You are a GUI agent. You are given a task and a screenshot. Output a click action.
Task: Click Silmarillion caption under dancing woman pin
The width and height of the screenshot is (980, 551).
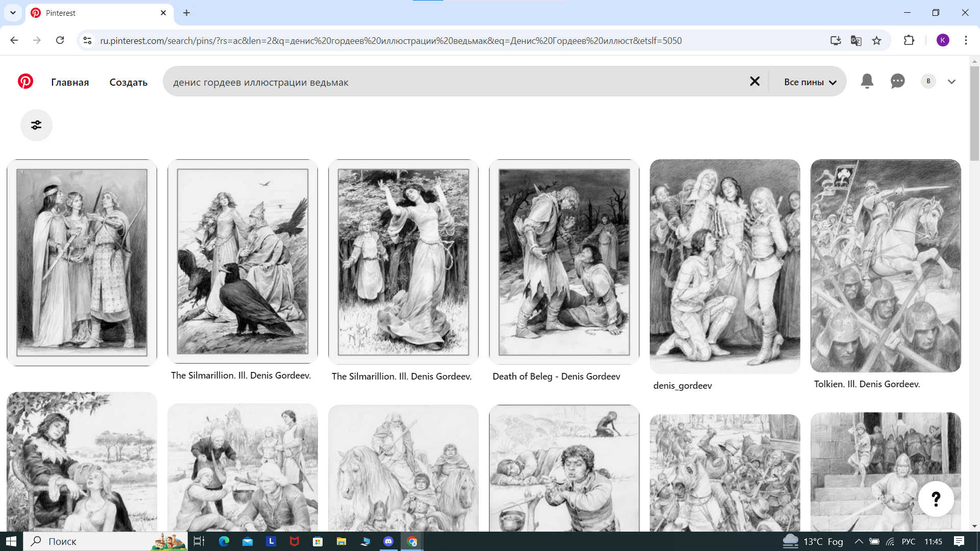pyautogui.click(x=402, y=377)
